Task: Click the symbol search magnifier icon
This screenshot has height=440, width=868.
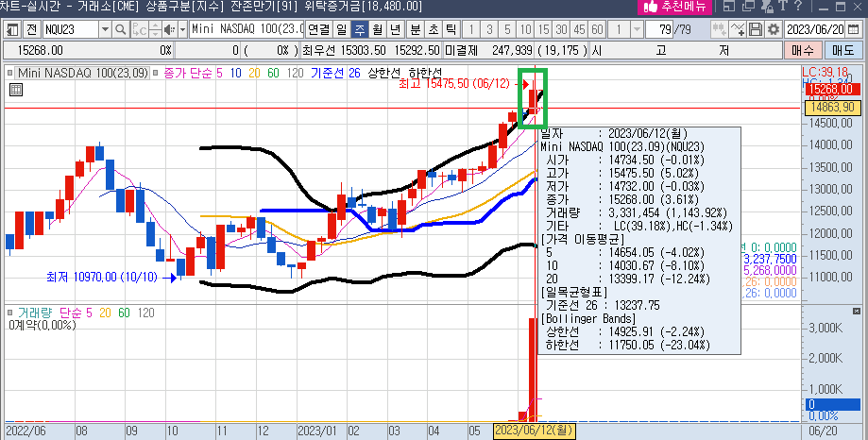Action: [120, 29]
